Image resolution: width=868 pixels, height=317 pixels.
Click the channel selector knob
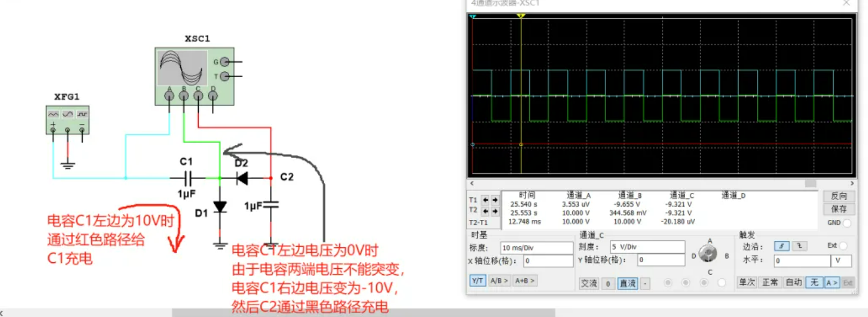[708, 255]
